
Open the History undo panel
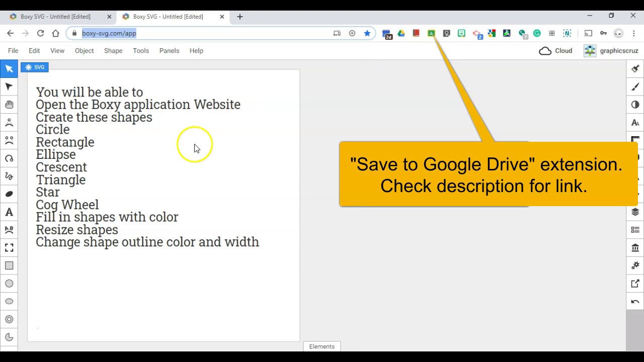[x=635, y=302]
